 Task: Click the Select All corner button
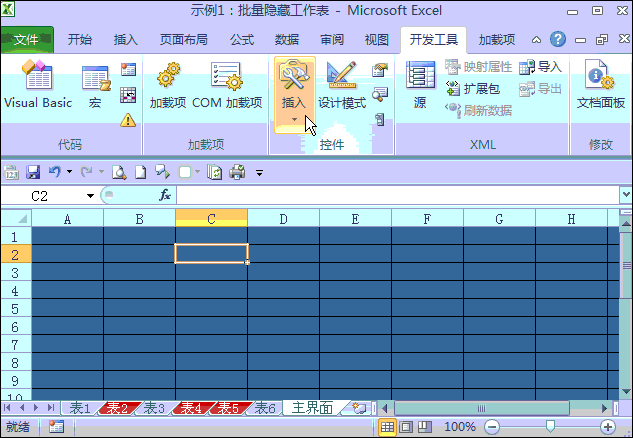click(x=16, y=218)
